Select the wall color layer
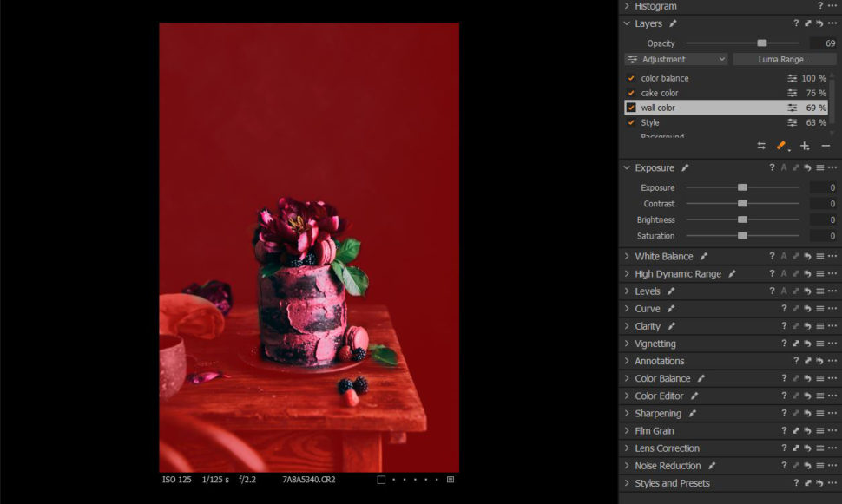842x504 pixels. (x=686, y=108)
